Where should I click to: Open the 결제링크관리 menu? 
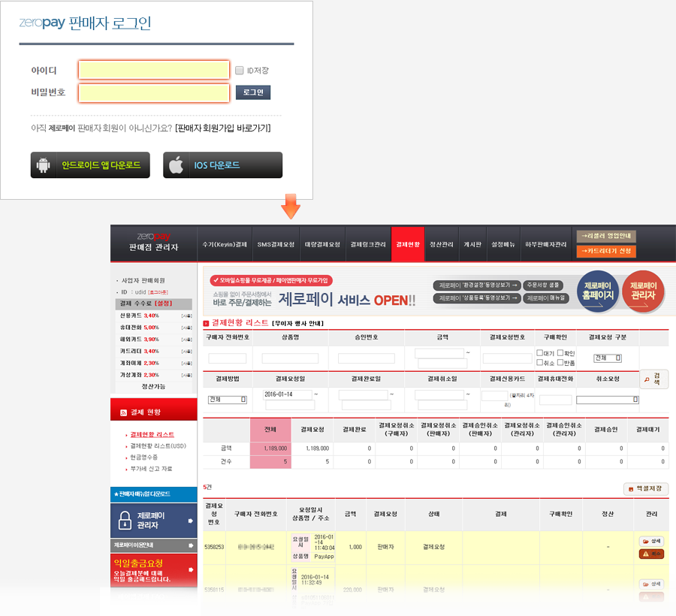368,244
